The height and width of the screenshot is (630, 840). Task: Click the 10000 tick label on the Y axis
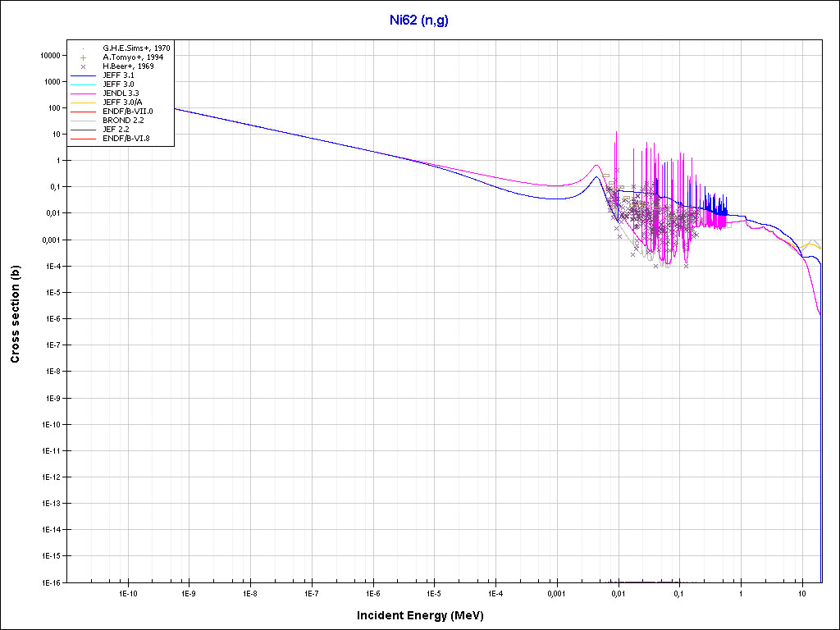[48, 55]
